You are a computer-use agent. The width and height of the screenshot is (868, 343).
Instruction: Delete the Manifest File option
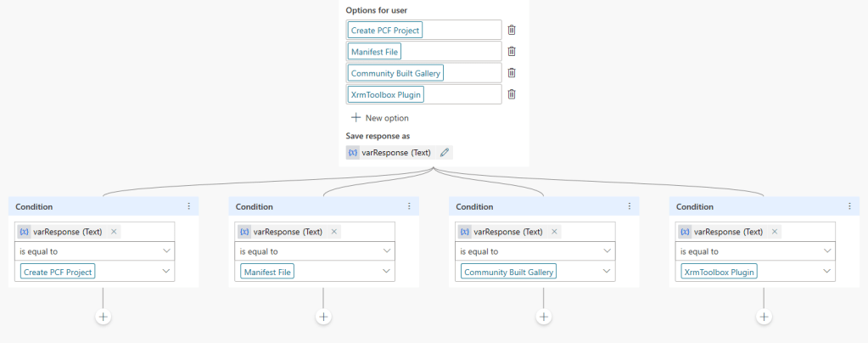click(x=512, y=51)
